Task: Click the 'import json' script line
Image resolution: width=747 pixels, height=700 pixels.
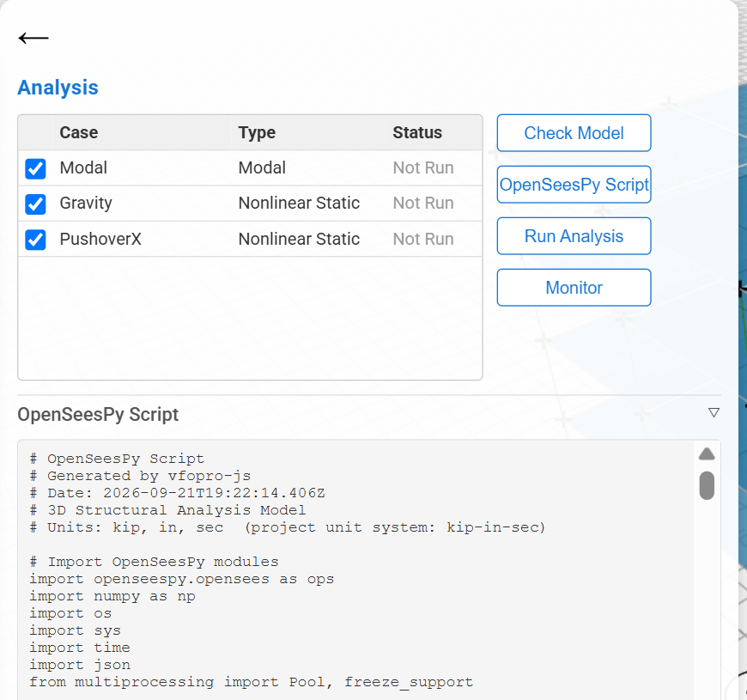Action: tap(80, 665)
